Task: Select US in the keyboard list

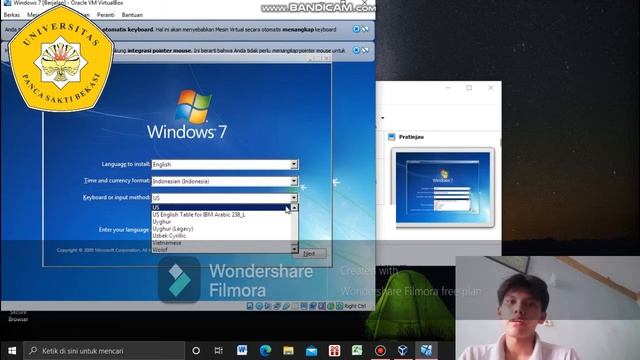Action: point(221,207)
